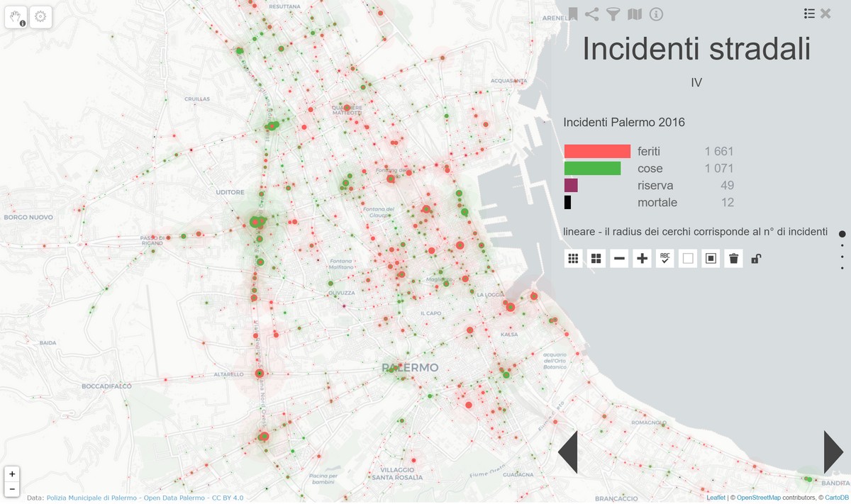Zoom in the map with plus control

point(12,474)
